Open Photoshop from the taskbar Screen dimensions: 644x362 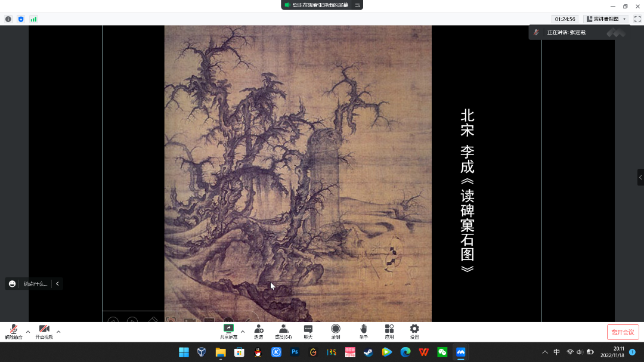coord(295,352)
